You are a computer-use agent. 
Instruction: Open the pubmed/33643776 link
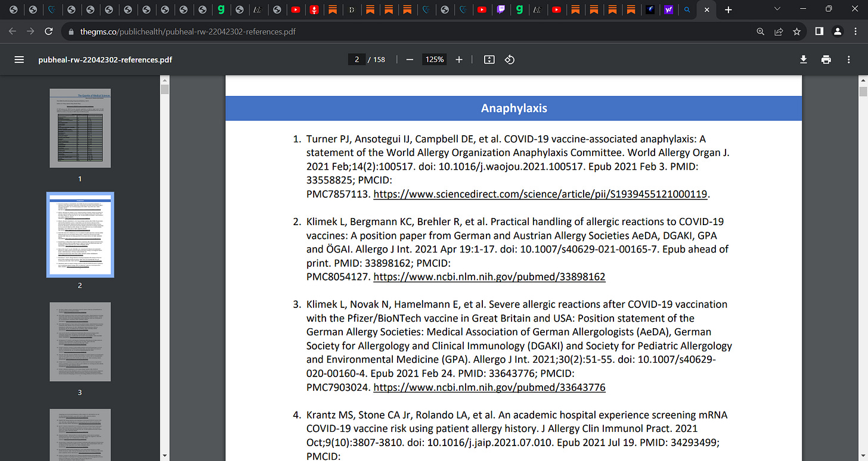point(489,387)
